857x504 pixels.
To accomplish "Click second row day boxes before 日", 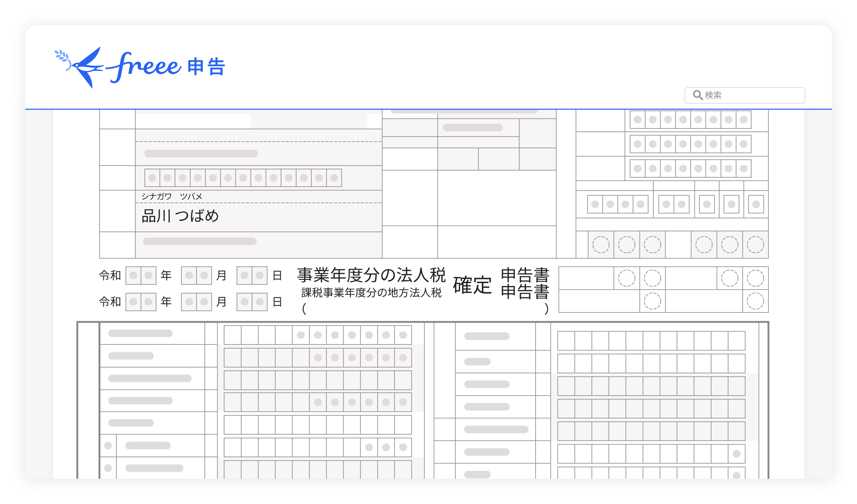I will point(252,302).
